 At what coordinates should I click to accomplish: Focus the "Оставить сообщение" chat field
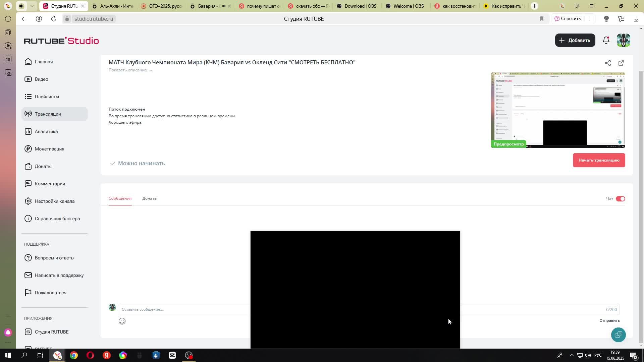pyautogui.click(x=184, y=309)
